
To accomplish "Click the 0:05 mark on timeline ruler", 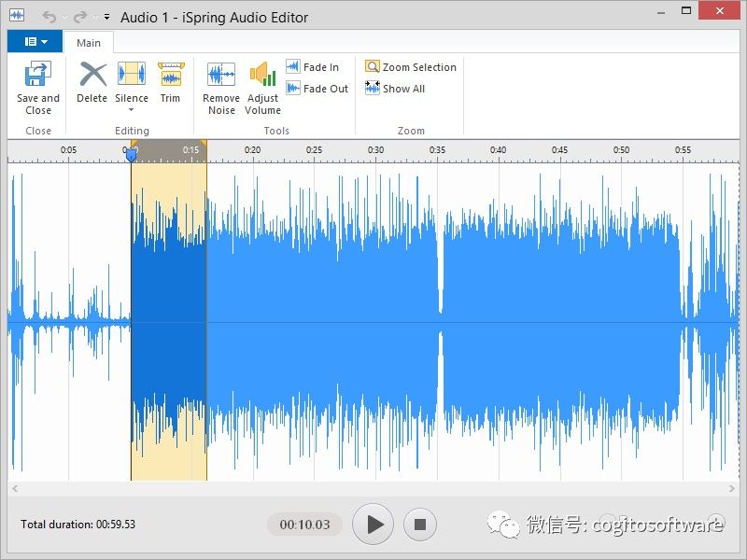I will point(68,150).
